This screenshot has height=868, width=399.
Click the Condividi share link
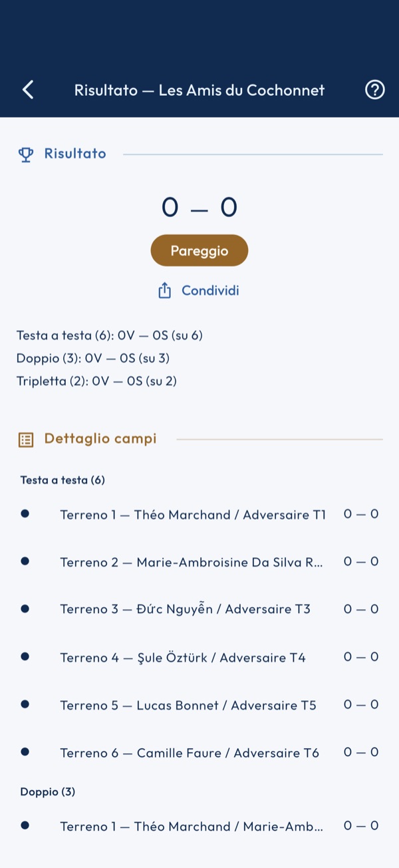[x=210, y=291]
